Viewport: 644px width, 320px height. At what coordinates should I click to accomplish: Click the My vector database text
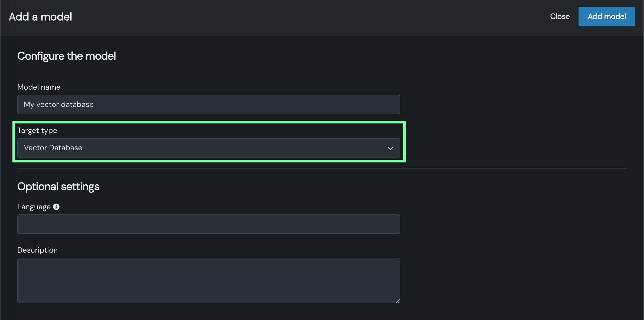59,105
